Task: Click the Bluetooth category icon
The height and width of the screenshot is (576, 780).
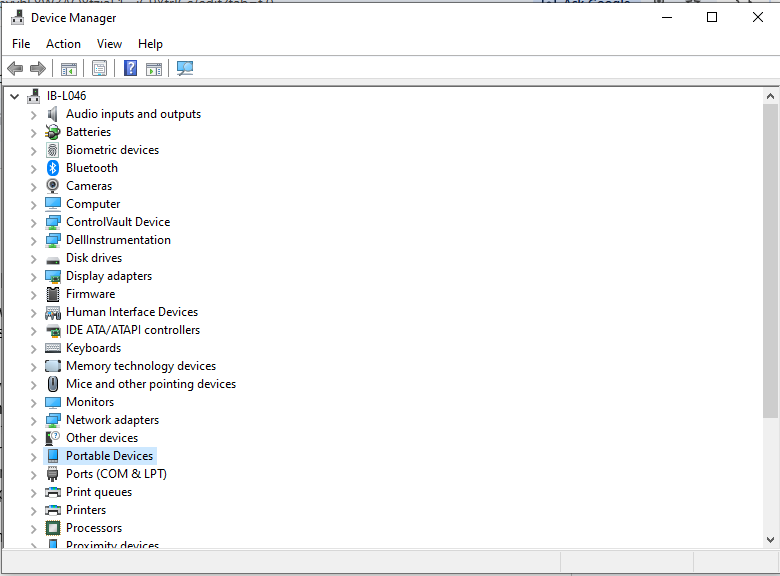Action: [53, 168]
